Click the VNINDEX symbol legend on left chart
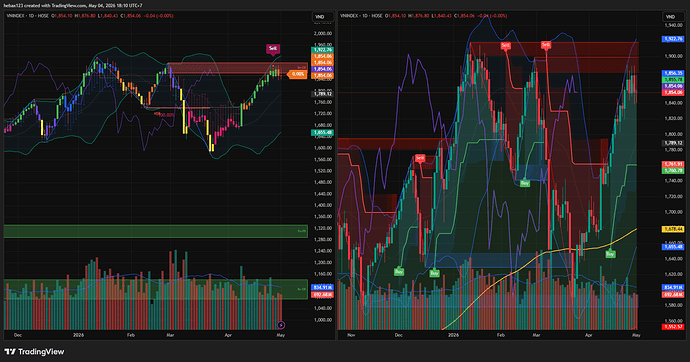 tap(28, 16)
